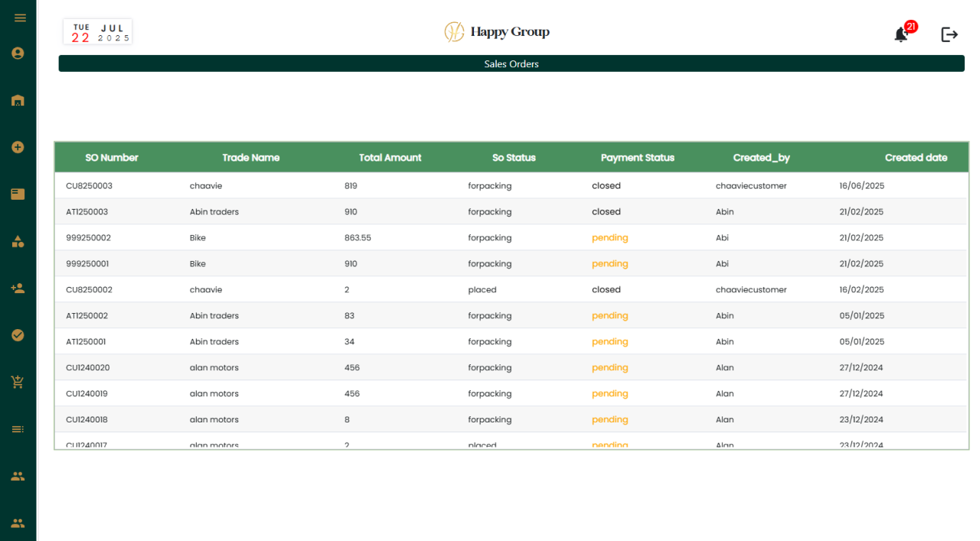Click the Payment Status column header
Viewport: 980px width, 541px height.
[x=638, y=158]
